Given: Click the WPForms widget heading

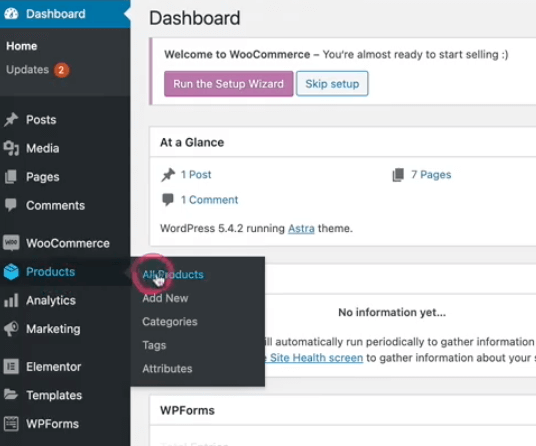Looking at the screenshot, I should click(187, 410).
